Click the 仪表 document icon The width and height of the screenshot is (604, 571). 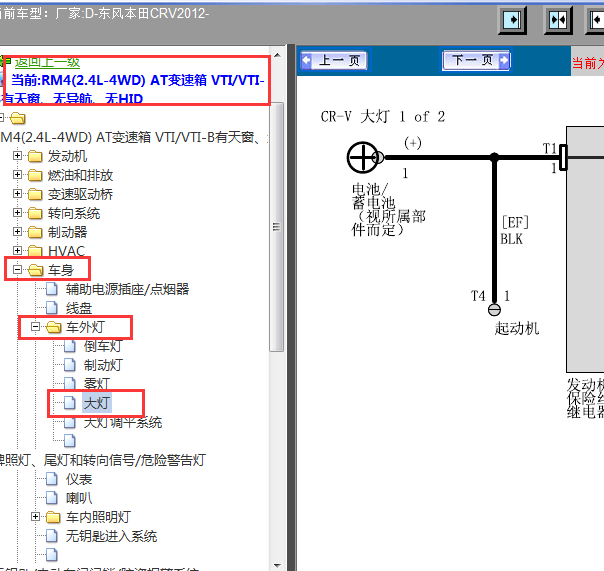pos(52,479)
